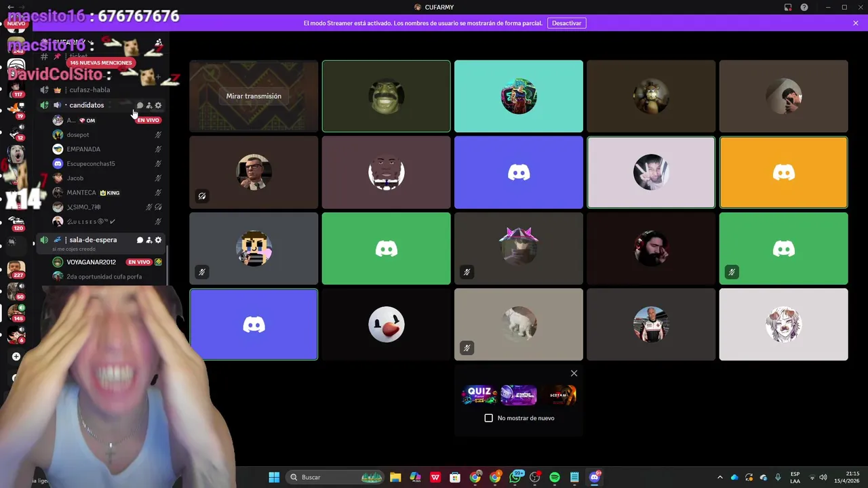The height and width of the screenshot is (488, 868).
Task: Open WhatsApp from the taskbar
Action: (515, 477)
